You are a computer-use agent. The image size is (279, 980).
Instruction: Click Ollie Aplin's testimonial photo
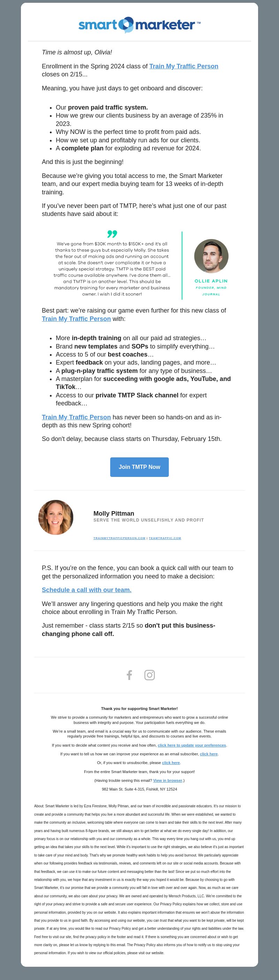tap(211, 256)
